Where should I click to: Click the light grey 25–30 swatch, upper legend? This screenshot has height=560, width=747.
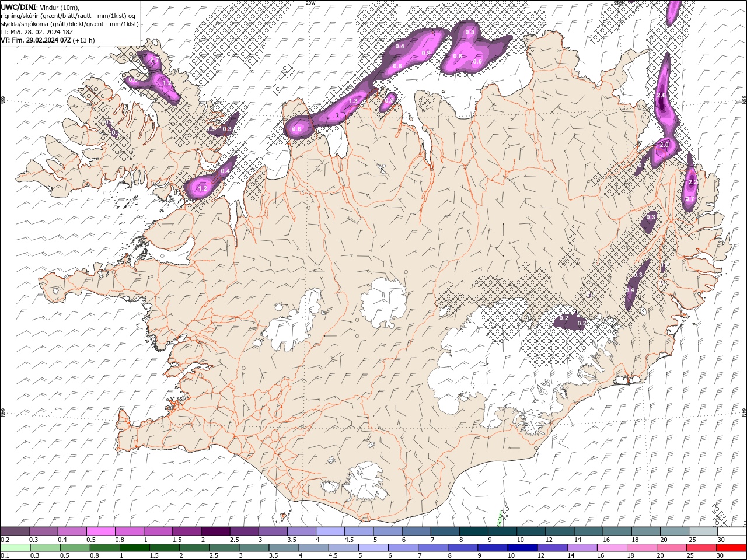(x=703, y=531)
